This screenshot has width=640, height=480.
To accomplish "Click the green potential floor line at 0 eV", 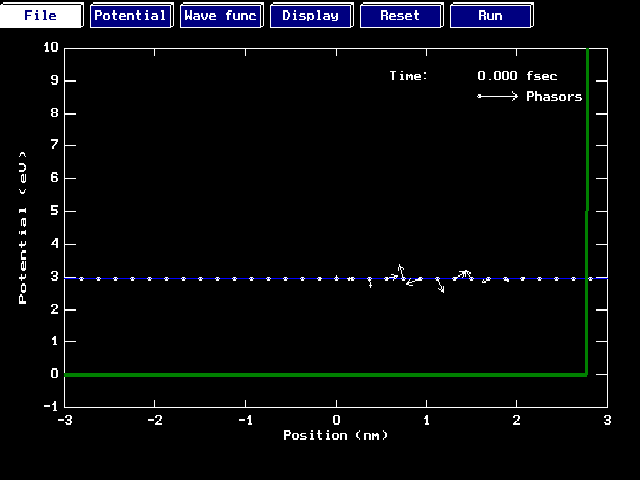I will coord(325,374).
